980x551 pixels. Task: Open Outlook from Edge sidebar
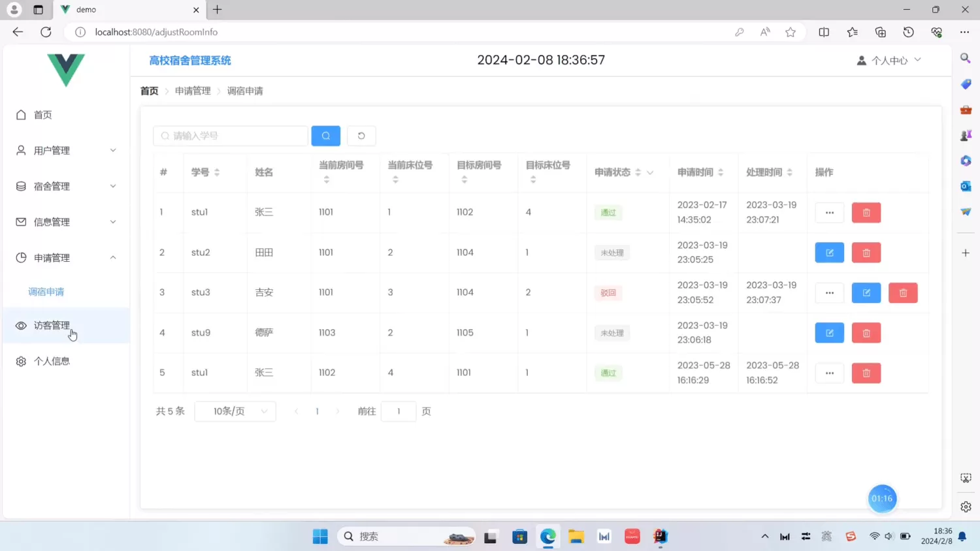coord(965,185)
